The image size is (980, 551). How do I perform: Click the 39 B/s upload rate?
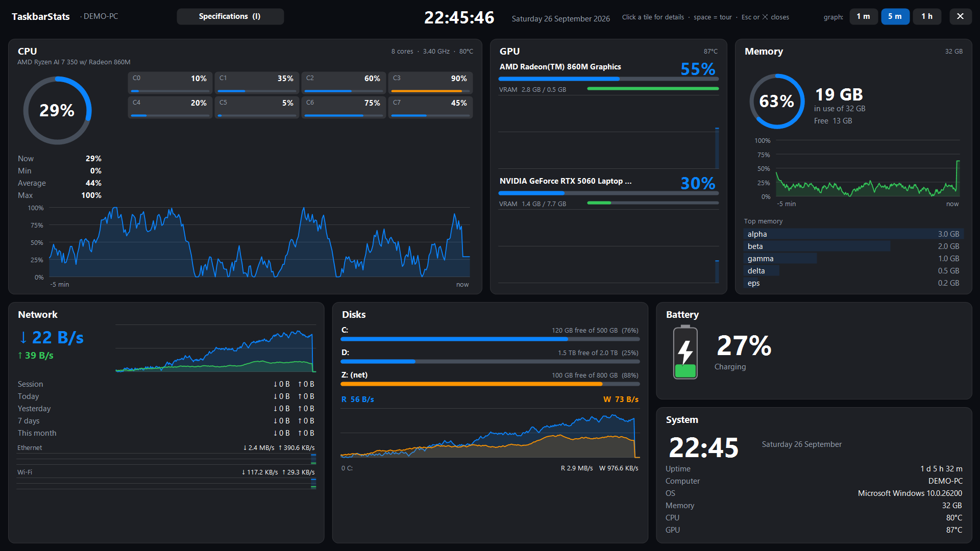(x=36, y=356)
